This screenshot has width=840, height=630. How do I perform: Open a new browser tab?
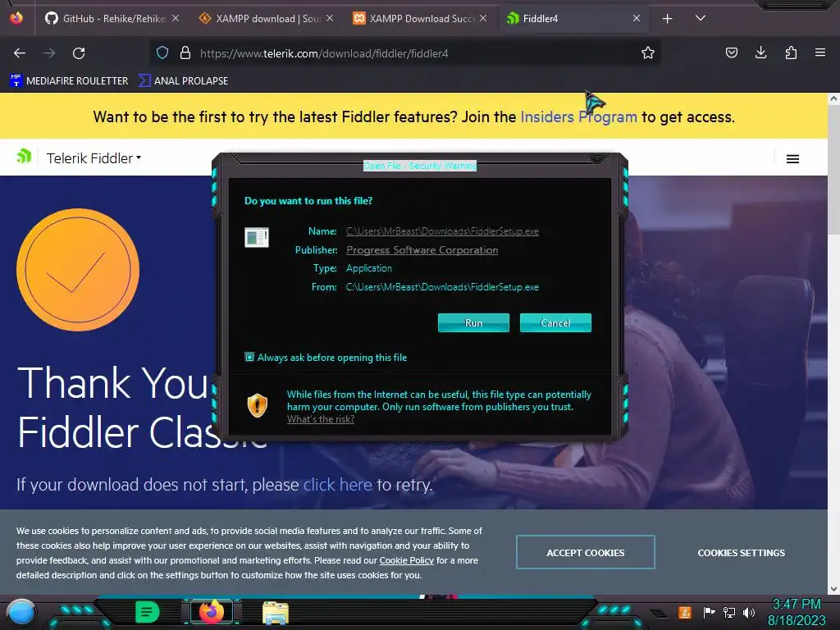click(x=668, y=19)
